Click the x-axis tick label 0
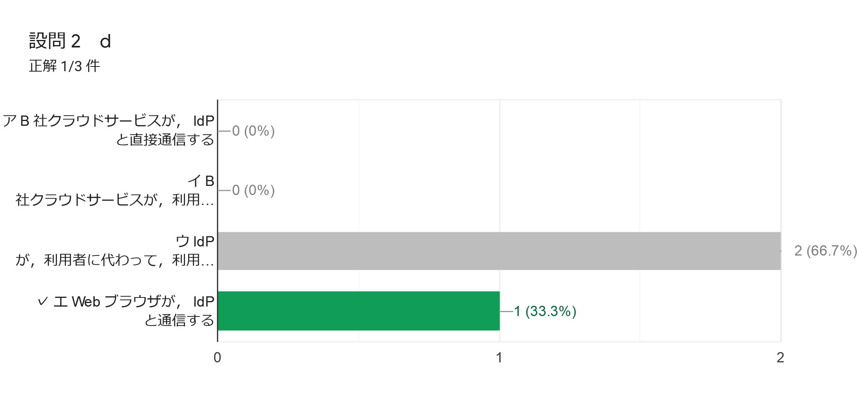The image size is (868, 413). click(217, 358)
